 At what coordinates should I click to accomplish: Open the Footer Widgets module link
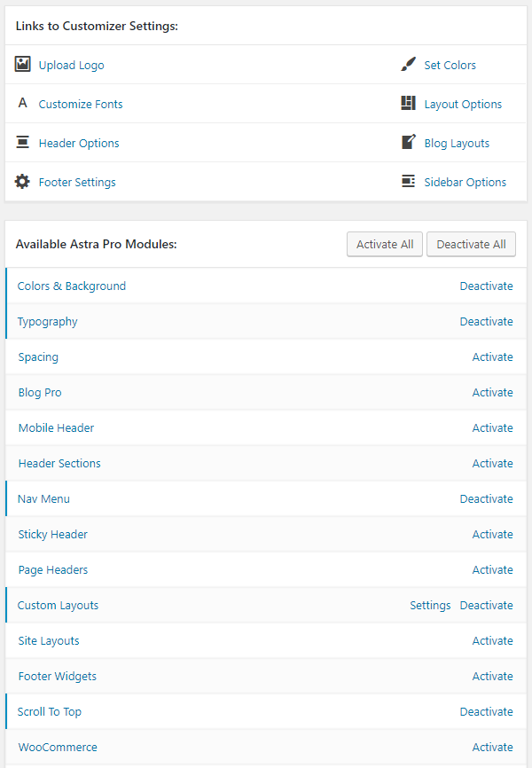(x=58, y=677)
